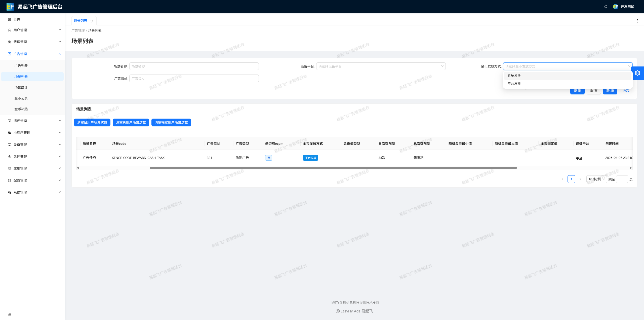Open 金币记录 submenu item
The width and height of the screenshot is (644, 320).
pyautogui.click(x=32, y=98)
